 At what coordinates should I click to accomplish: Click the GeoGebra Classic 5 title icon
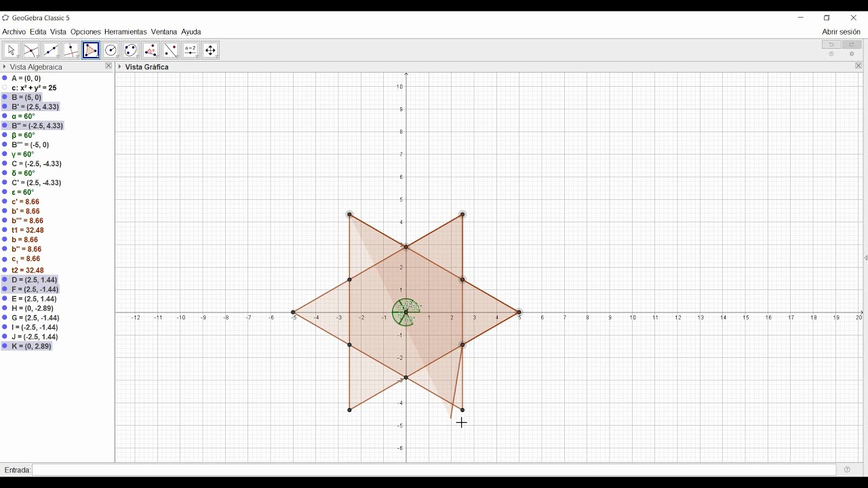click(5, 18)
